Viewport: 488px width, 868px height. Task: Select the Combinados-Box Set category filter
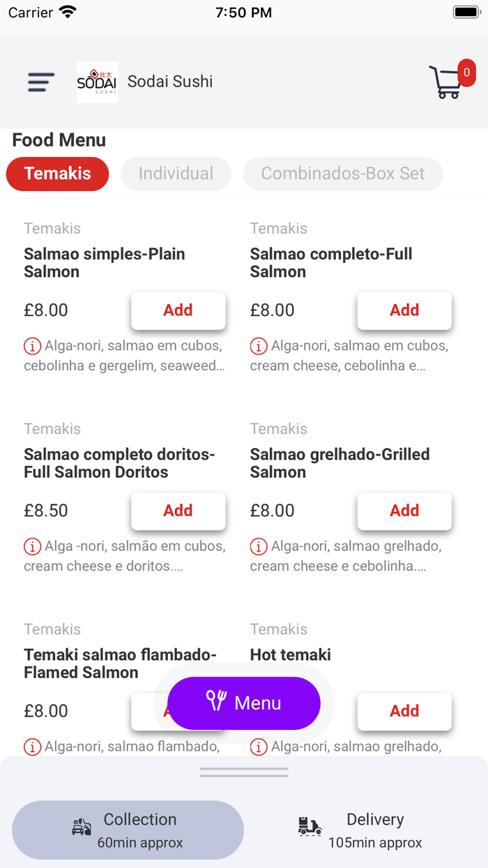click(x=342, y=174)
